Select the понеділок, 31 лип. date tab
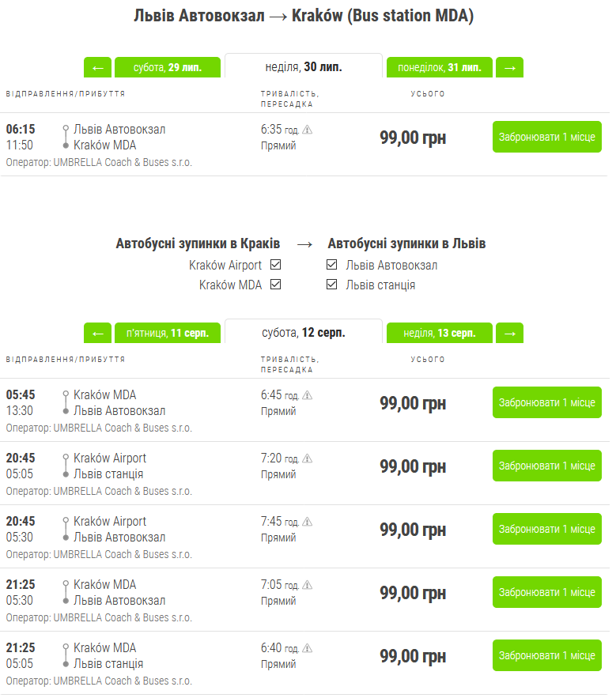 439,68
